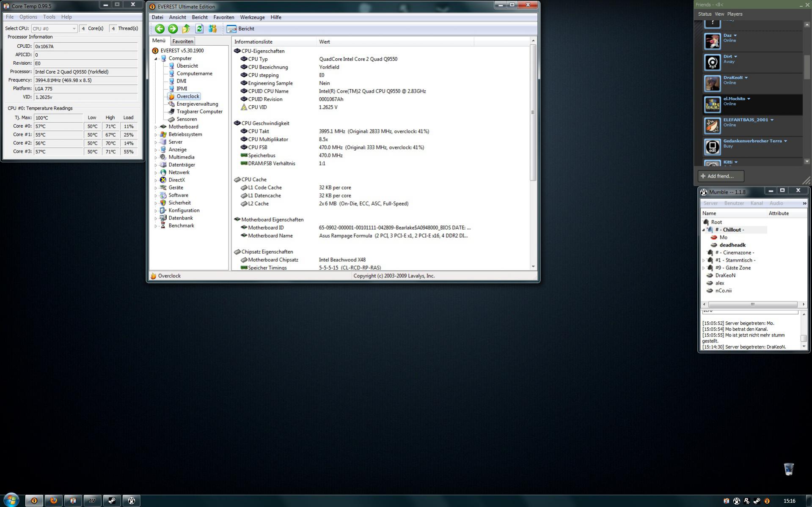812x507 pixels.
Task: Click the Add friend button
Action: [721, 176]
